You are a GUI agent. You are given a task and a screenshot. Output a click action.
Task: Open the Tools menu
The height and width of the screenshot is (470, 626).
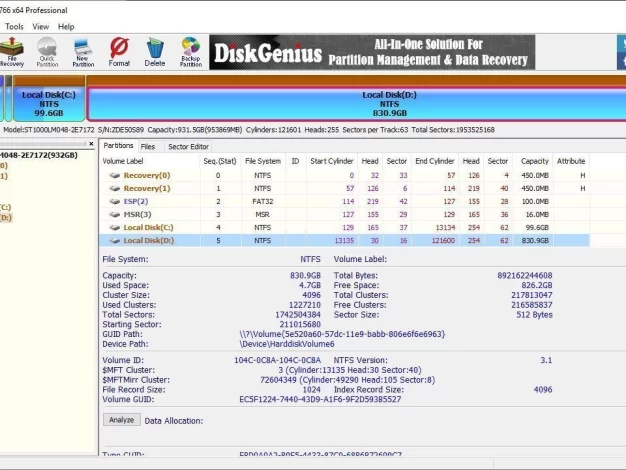(14, 27)
